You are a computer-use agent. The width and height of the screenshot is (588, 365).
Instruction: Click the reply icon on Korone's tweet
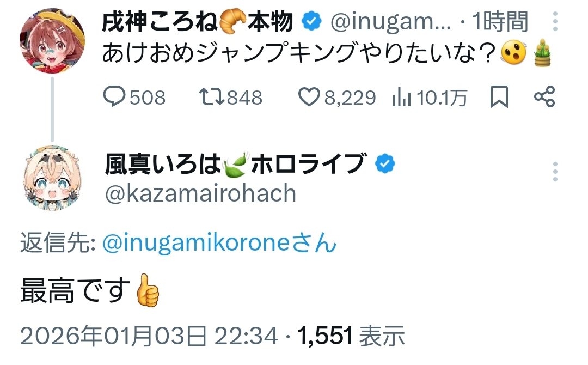point(115,98)
